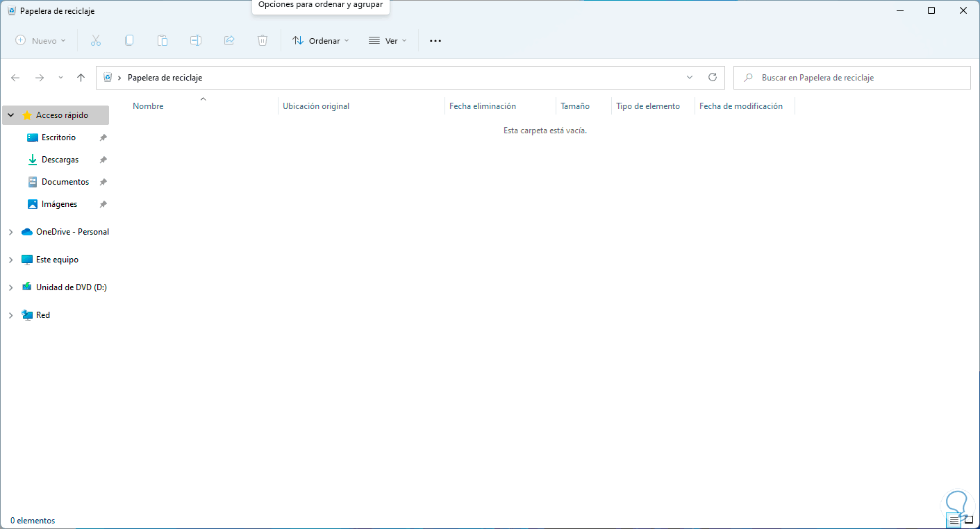This screenshot has height=529, width=980.
Task: Open the Nuevo dropdown button
Action: (x=41, y=41)
